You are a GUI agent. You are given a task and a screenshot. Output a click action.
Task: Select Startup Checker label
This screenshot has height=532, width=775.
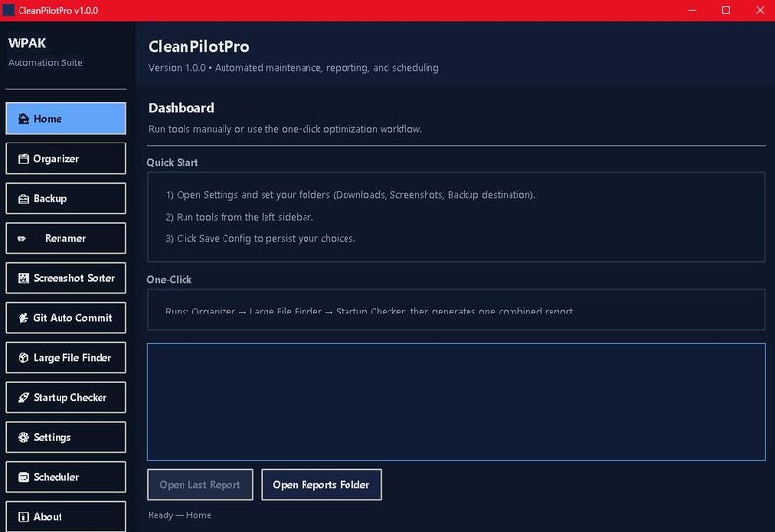pyautogui.click(x=70, y=397)
